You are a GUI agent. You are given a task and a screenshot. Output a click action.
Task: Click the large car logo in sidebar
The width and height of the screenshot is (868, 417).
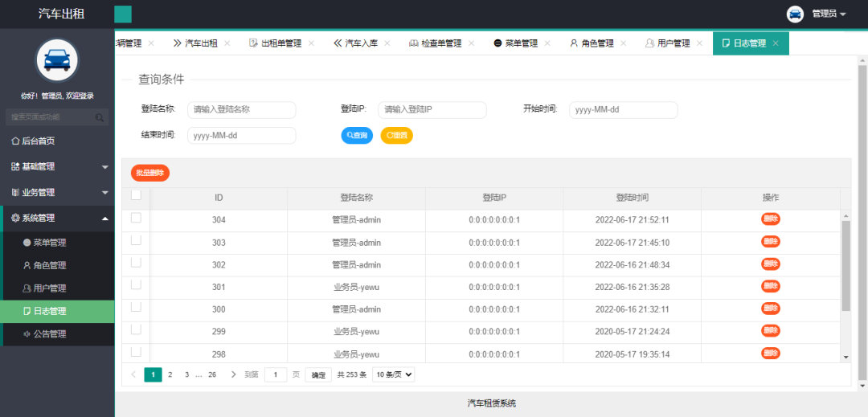click(x=57, y=59)
